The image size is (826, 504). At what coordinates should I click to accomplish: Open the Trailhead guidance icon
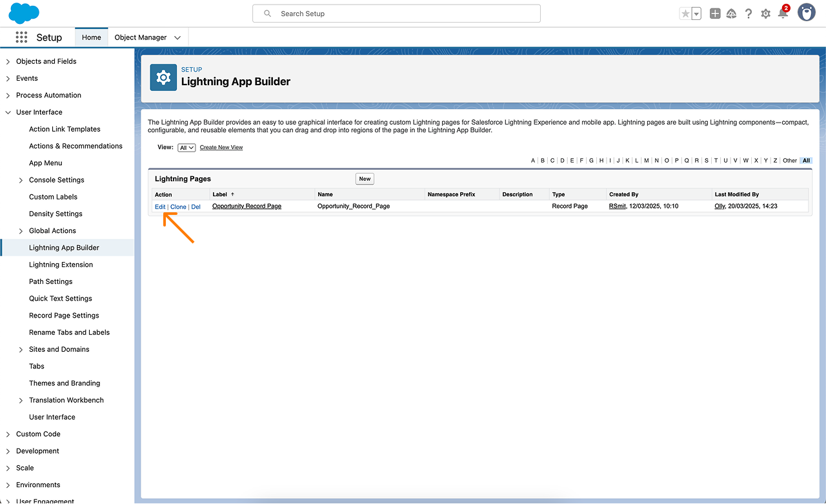(x=732, y=14)
